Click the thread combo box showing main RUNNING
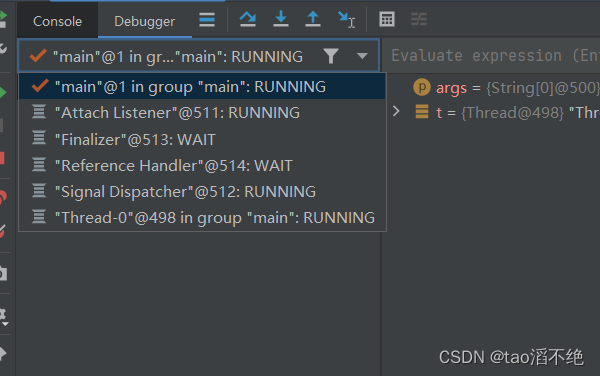The width and height of the screenshot is (600, 376). [x=199, y=56]
